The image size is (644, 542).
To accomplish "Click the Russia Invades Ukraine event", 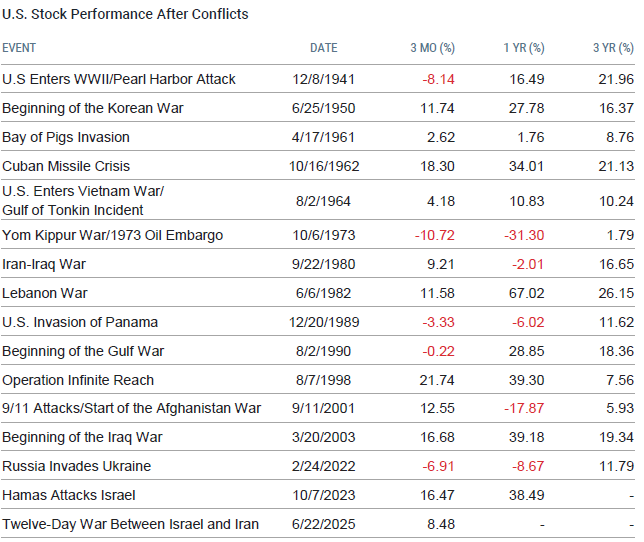I will click(76, 466).
